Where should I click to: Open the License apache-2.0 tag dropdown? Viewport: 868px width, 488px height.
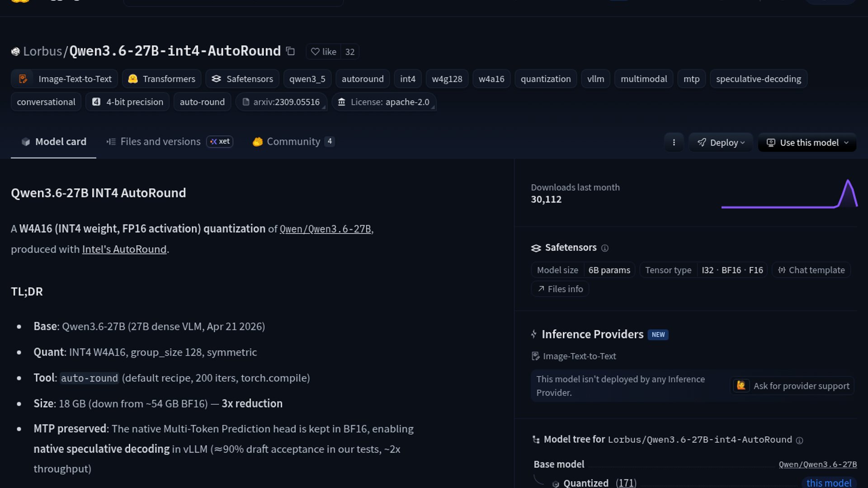(x=384, y=102)
